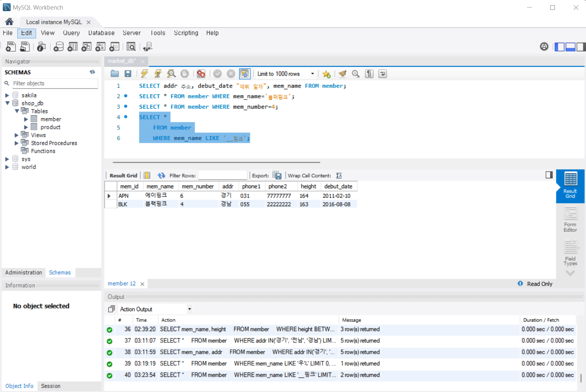Save snippet star icon

(326, 74)
